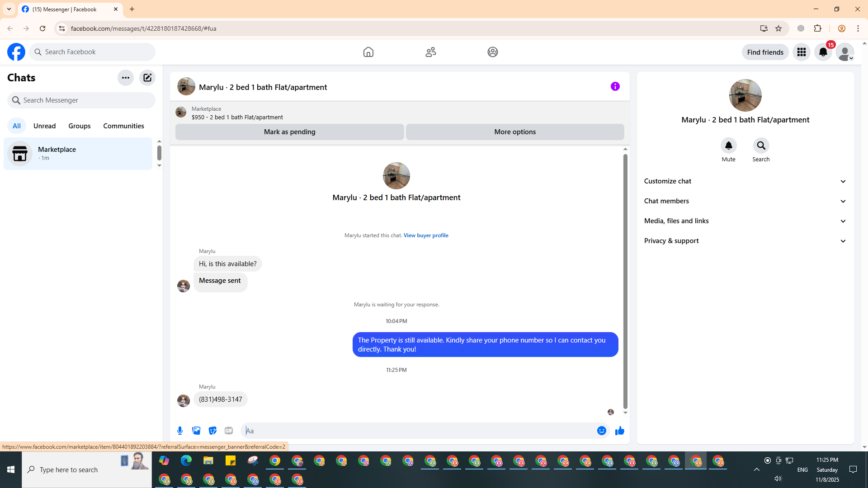868x488 pixels.
Task: Expand Media, files and links section
Action: click(745, 221)
